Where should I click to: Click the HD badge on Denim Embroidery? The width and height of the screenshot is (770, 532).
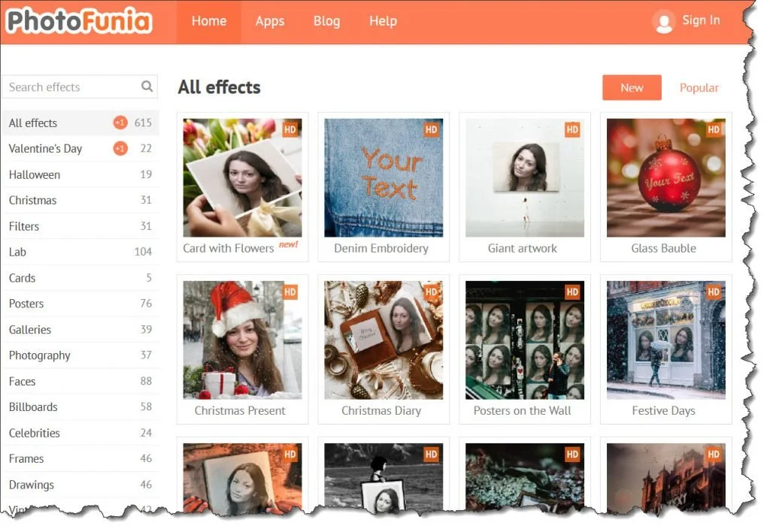tap(431, 129)
